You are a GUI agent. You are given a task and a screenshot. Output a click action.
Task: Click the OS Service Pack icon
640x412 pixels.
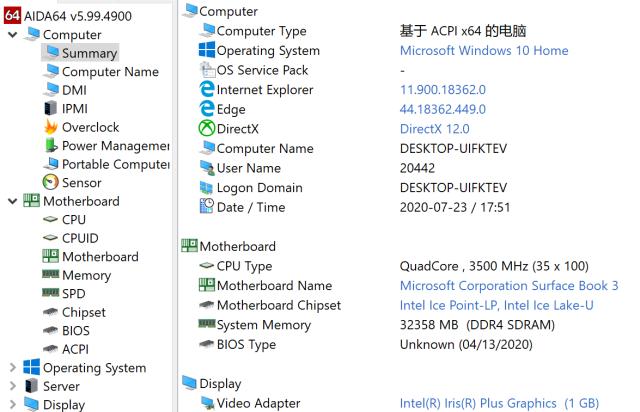207,70
